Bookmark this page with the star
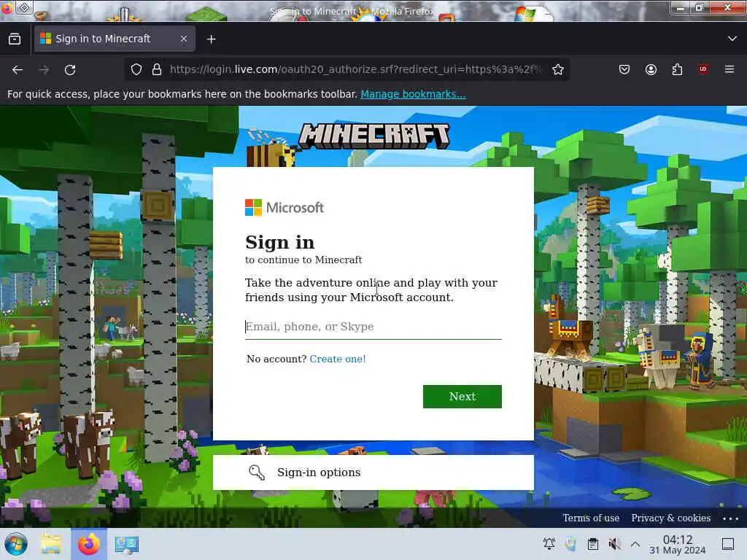The image size is (747, 560). 558,69
